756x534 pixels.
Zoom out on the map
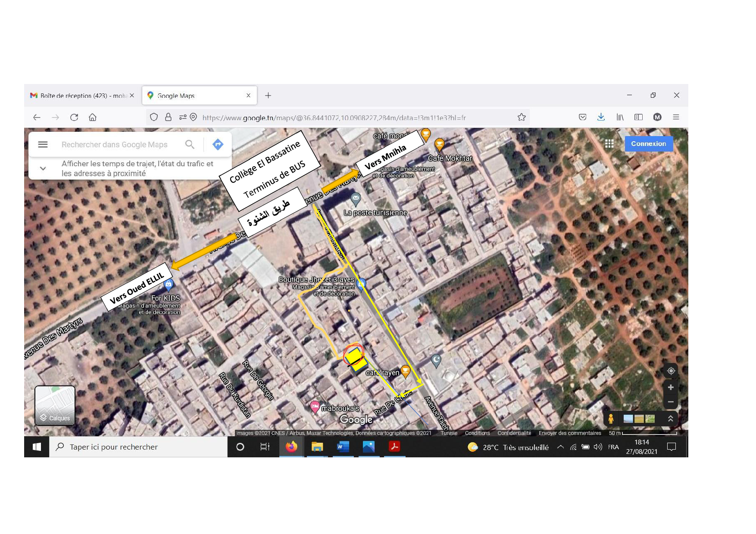point(671,402)
